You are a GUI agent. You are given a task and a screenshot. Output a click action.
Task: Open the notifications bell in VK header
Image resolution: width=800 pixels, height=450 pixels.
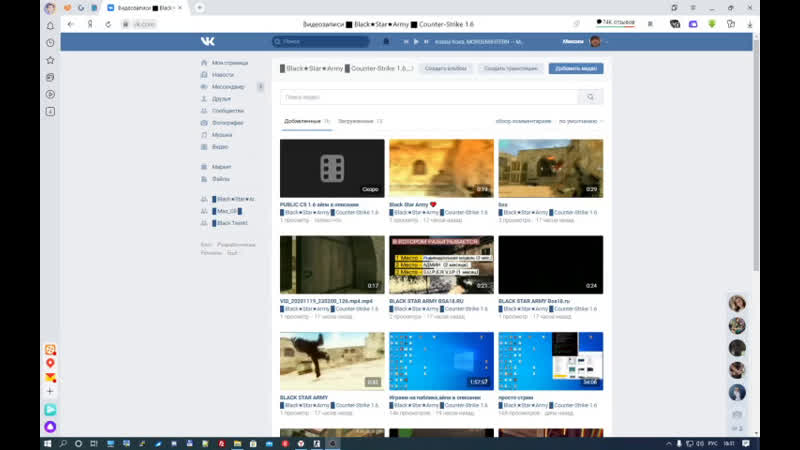(x=386, y=41)
